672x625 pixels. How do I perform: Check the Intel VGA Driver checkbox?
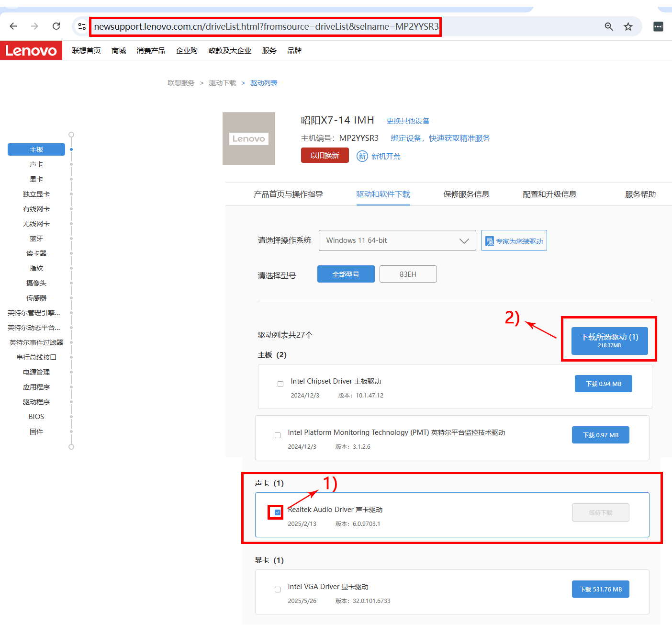278,590
